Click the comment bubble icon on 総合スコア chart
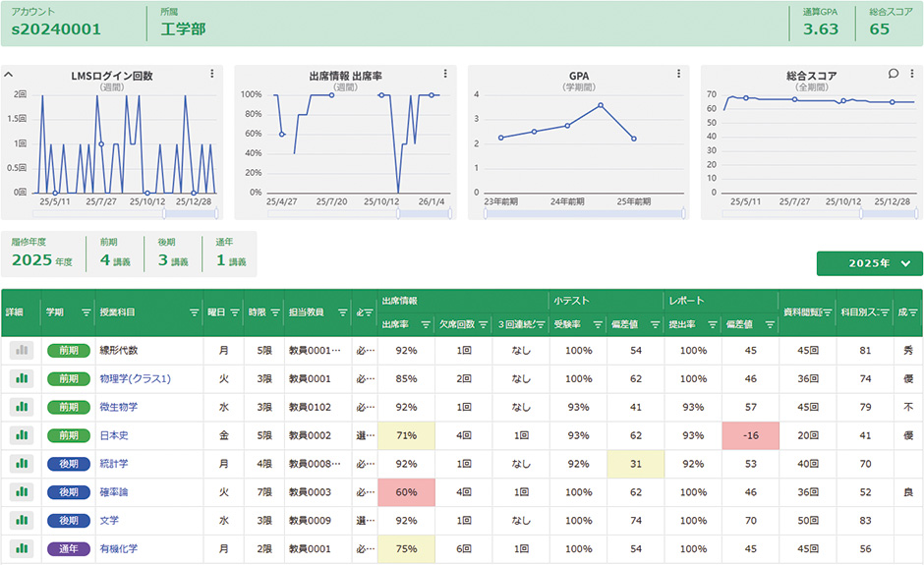The height and width of the screenshot is (565, 924). pos(893,74)
